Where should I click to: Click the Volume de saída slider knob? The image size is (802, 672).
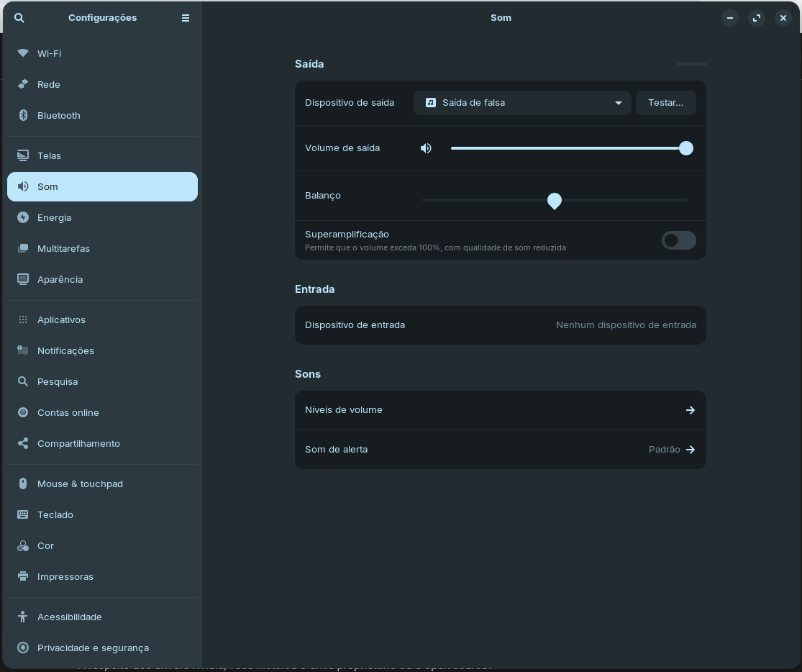(x=686, y=148)
